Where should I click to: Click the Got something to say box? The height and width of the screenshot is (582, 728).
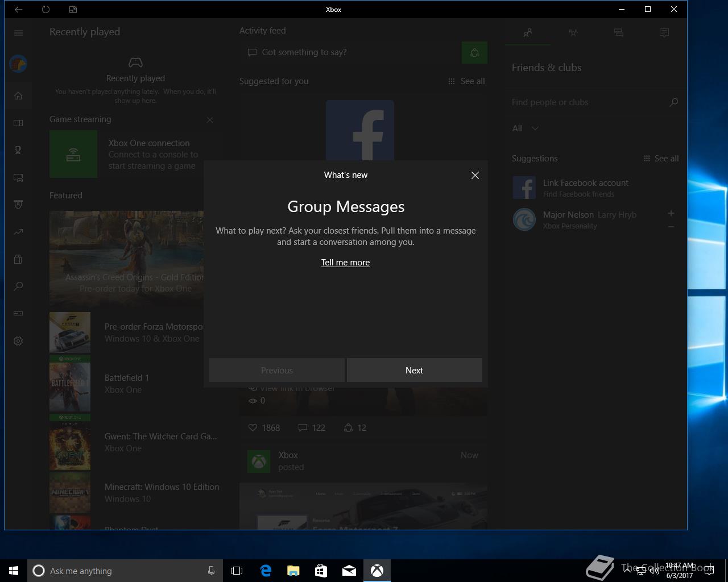[350, 52]
